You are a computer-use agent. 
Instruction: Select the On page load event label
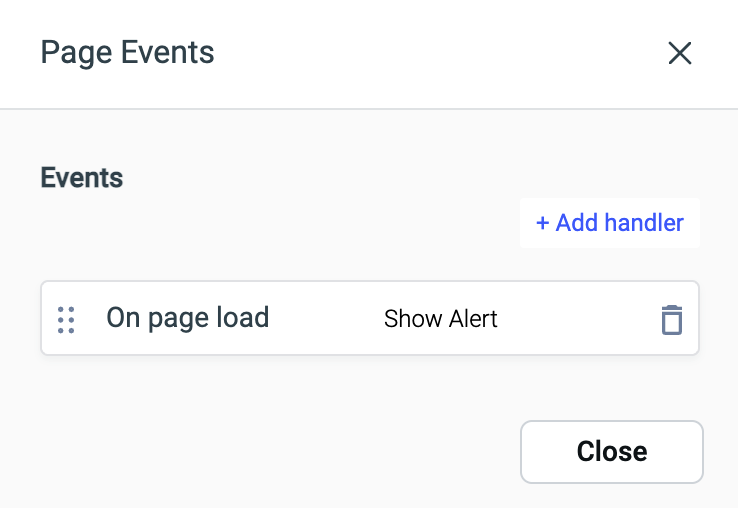click(x=188, y=319)
